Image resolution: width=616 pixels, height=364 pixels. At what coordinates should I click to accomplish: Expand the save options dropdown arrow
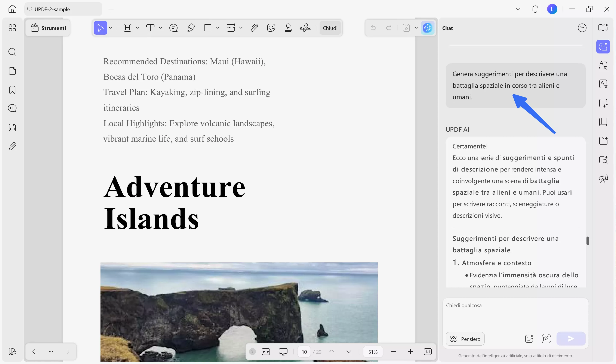416,28
